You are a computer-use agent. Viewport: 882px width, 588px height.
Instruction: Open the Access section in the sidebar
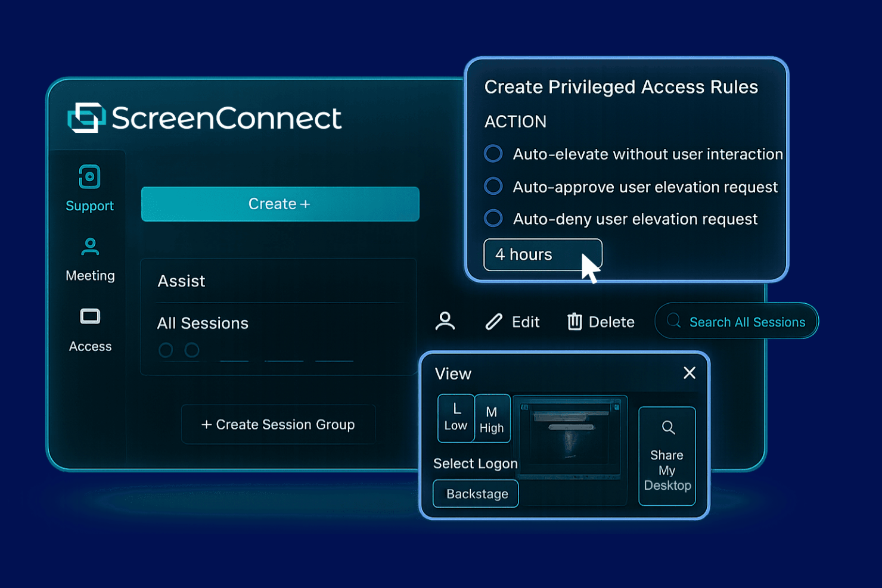89,328
